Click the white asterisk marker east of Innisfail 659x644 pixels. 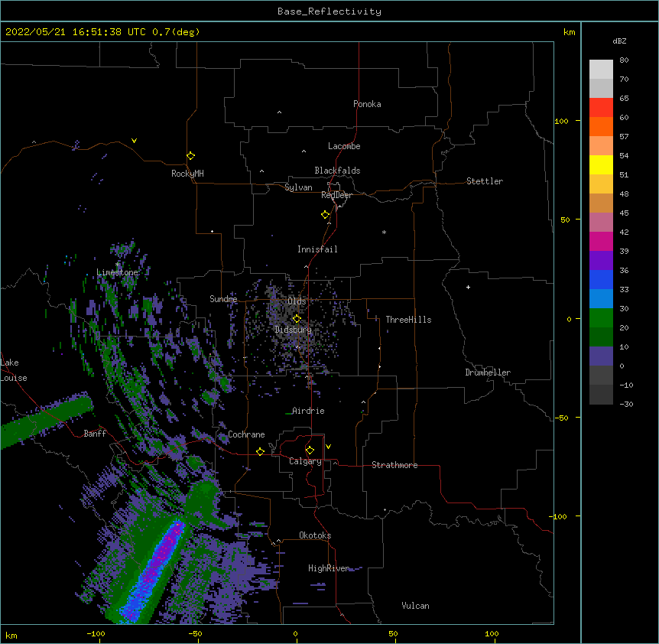pos(384,232)
